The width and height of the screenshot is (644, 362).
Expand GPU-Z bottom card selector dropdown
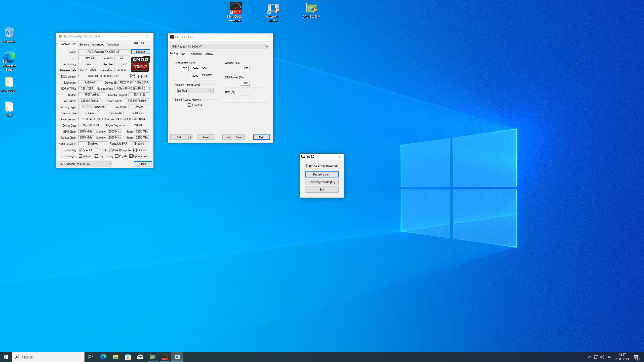pyautogui.click(x=85, y=164)
